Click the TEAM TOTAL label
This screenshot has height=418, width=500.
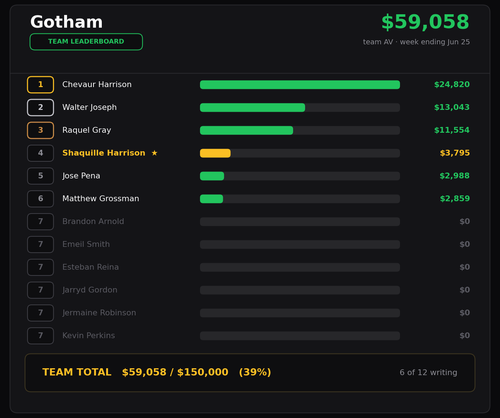tap(77, 372)
